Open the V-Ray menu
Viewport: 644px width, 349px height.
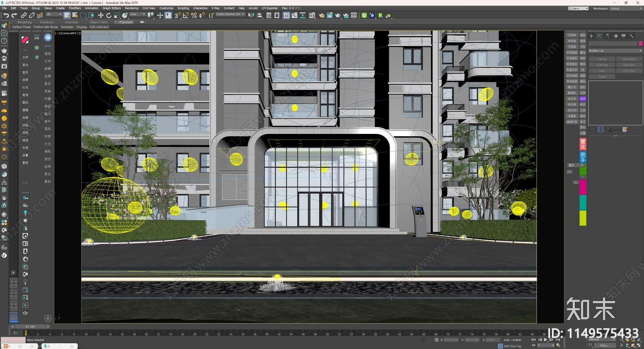(x=216, y=8)
